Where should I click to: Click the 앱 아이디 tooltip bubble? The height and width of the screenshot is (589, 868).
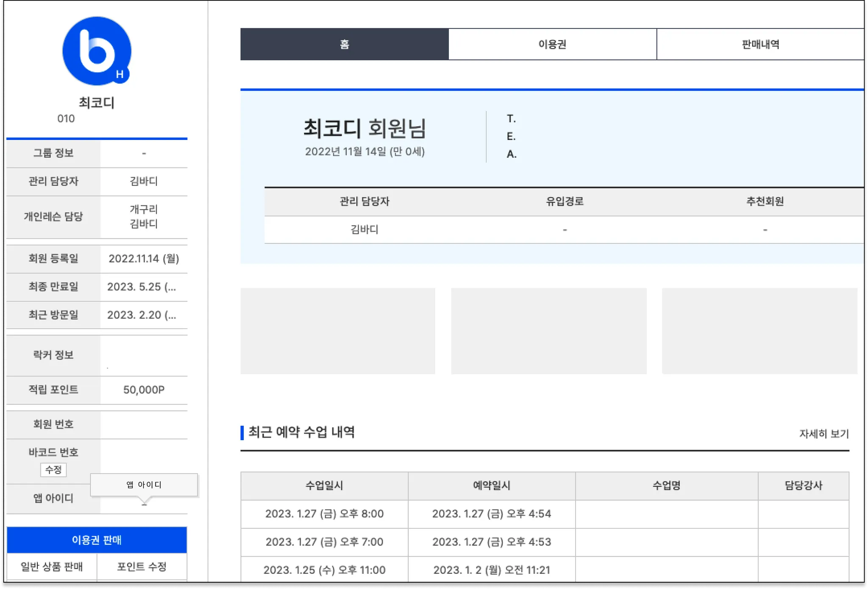(x=144, y=485)
